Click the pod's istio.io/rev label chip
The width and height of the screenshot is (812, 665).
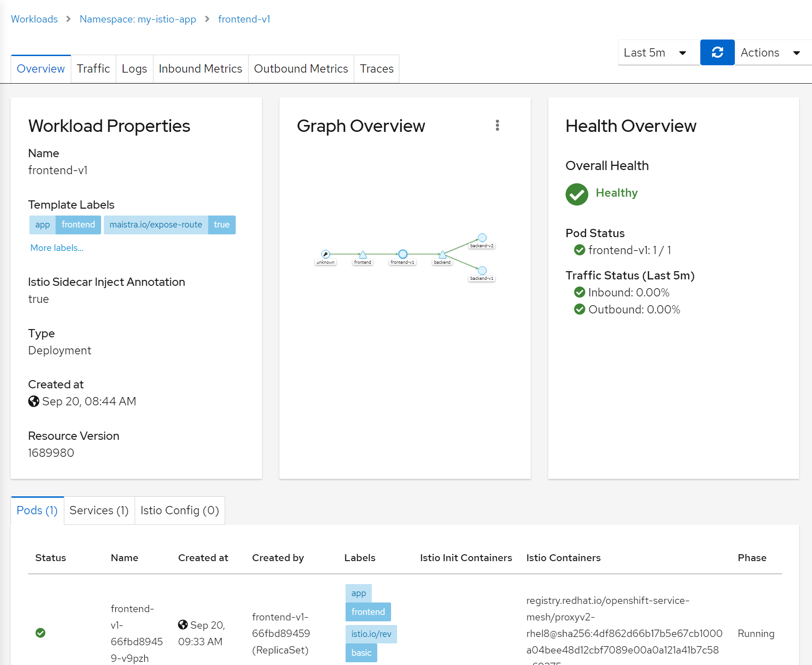pos(371,634)
